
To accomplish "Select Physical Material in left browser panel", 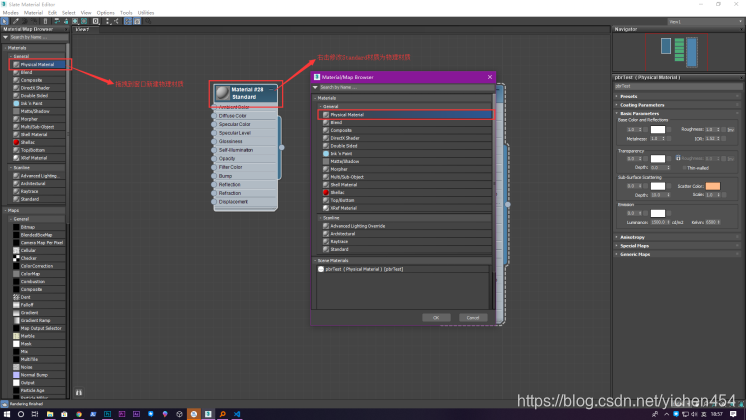I will 39,64.
